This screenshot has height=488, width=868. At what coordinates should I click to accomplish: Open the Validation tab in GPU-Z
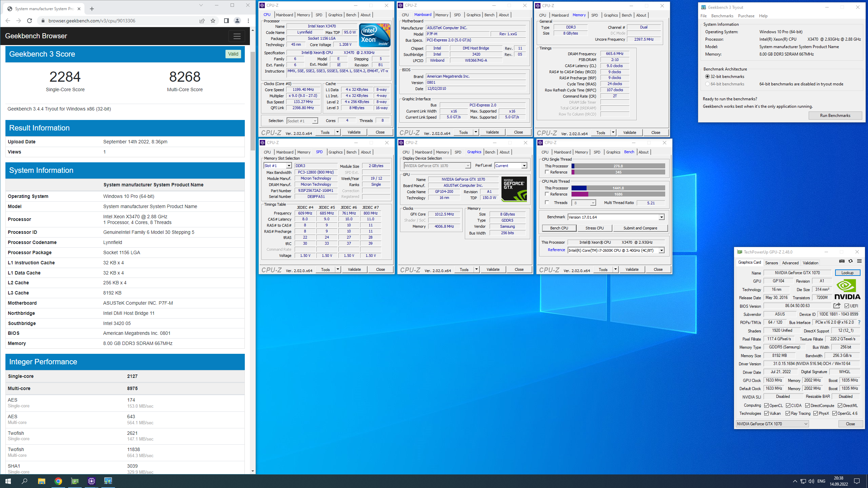[810, 263]
